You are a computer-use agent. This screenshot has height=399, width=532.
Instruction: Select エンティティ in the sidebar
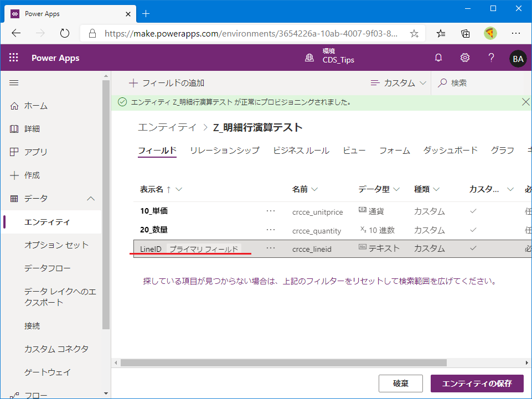click(x=52, y=222)
